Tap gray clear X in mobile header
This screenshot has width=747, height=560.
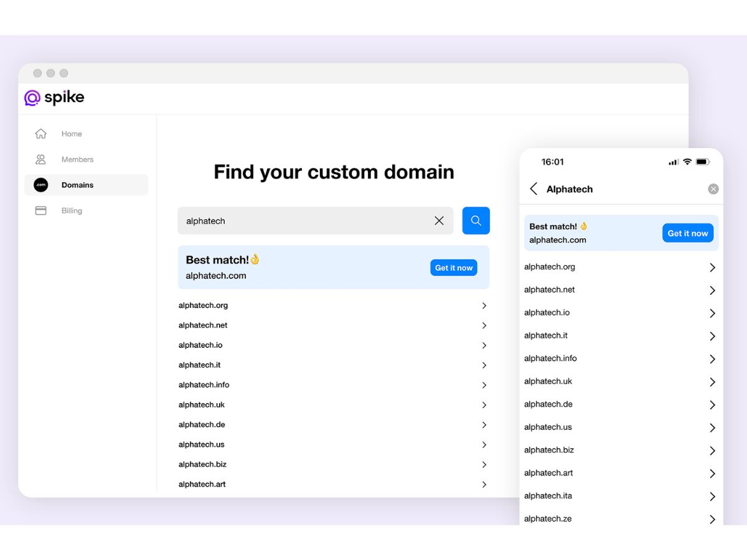(713, 189)
